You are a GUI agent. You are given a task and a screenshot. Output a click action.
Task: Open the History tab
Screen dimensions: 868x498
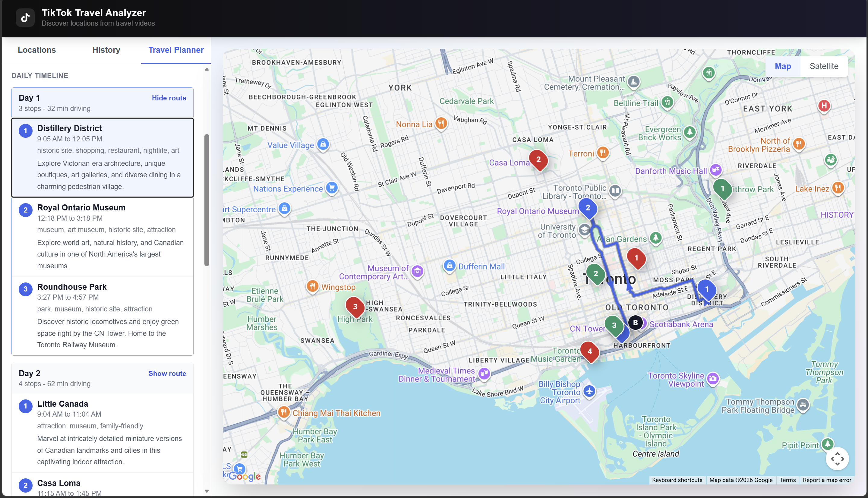tap(106, 50)
